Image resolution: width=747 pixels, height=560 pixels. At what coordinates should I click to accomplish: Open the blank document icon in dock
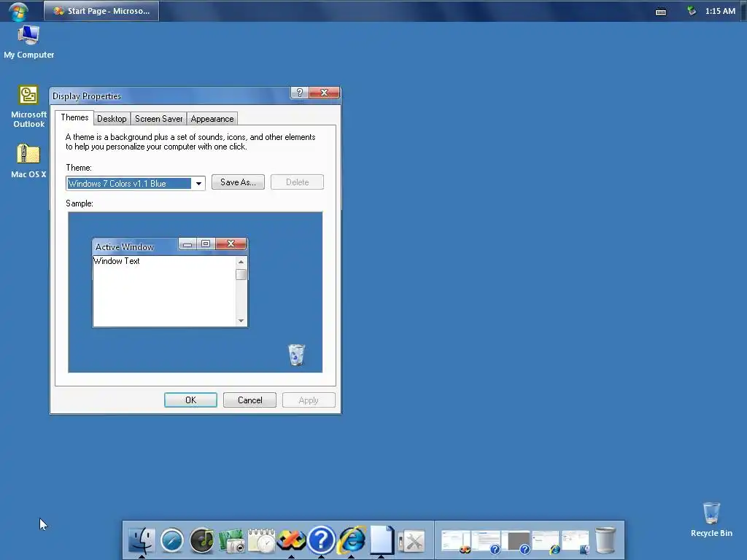(382, 540)
